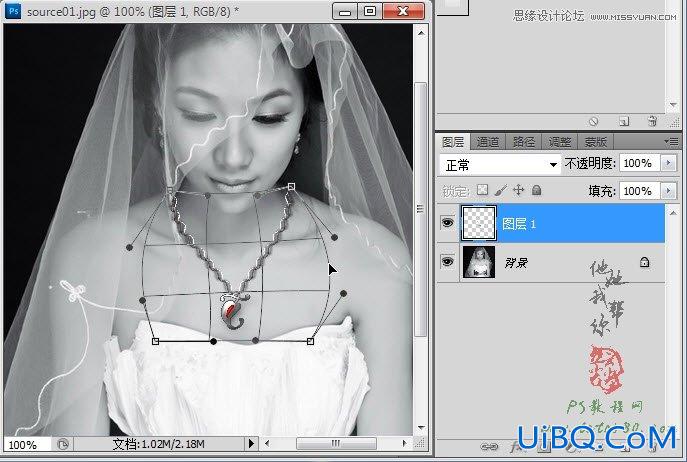Click the 图层 1 layer name
Screen dimensions: 687x462
[519, 224]
